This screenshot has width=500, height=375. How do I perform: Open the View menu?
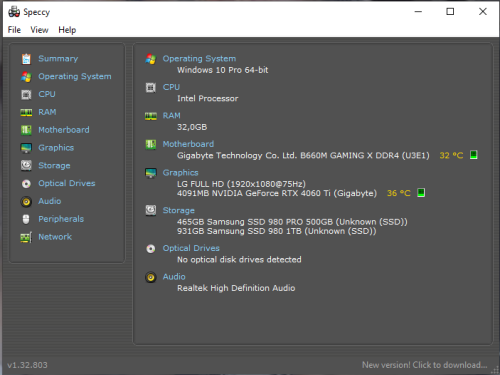pos(39,30)
